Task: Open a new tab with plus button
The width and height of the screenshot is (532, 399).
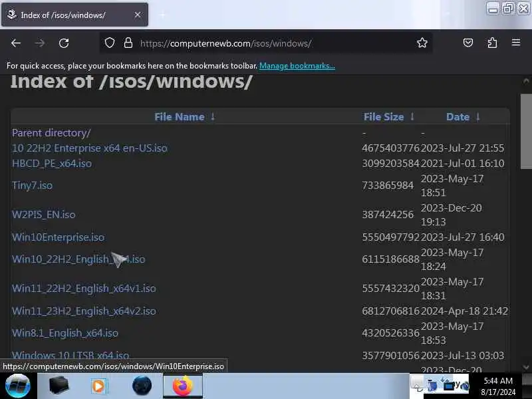Action: tap(162, 15)
